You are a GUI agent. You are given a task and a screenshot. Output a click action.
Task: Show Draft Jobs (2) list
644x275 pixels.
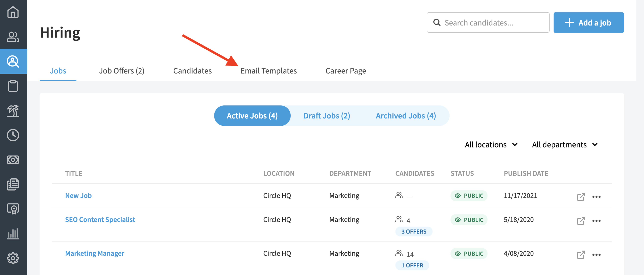tap(327, 115)
